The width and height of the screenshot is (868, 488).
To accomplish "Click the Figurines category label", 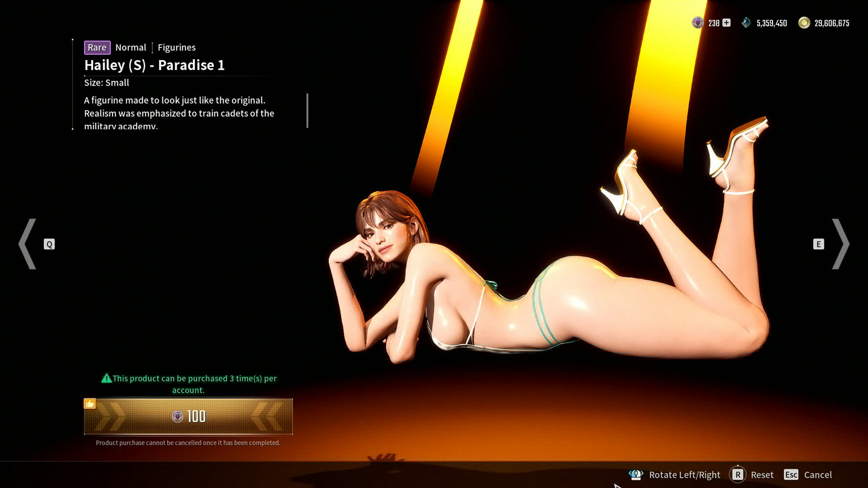I will [x=177, y=47].
